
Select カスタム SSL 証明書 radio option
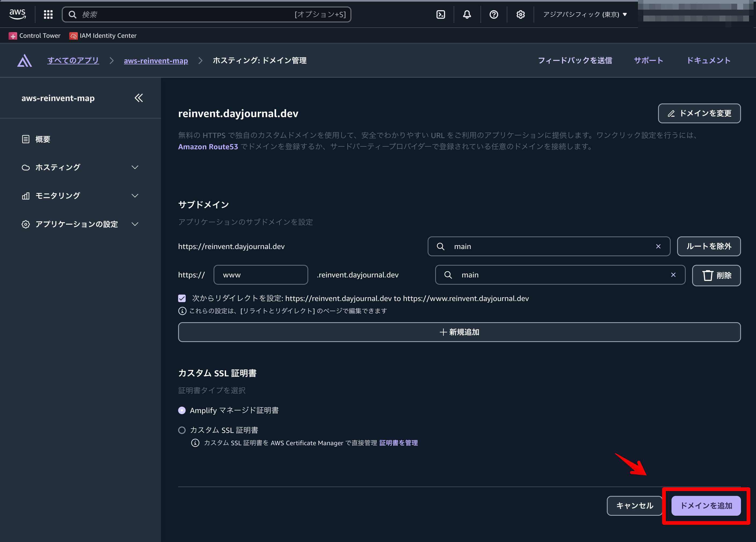pyautogui.click(x=182, y=430)
